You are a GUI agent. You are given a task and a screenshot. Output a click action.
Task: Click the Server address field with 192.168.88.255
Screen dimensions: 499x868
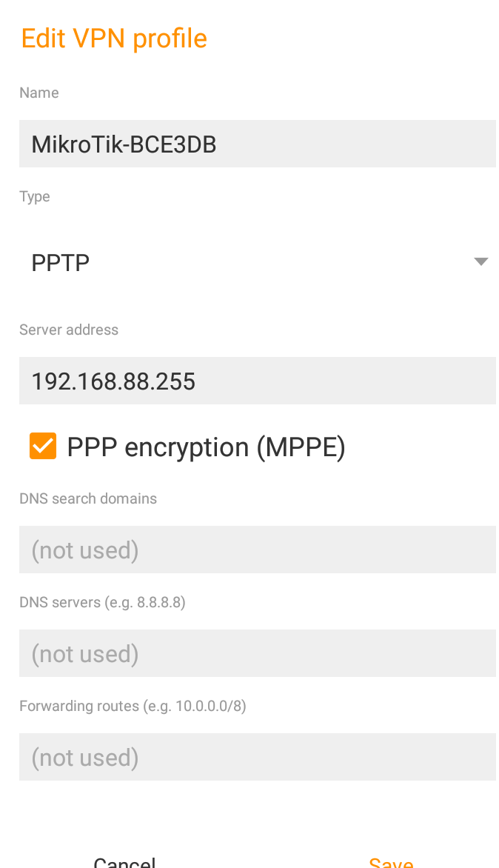257,381
